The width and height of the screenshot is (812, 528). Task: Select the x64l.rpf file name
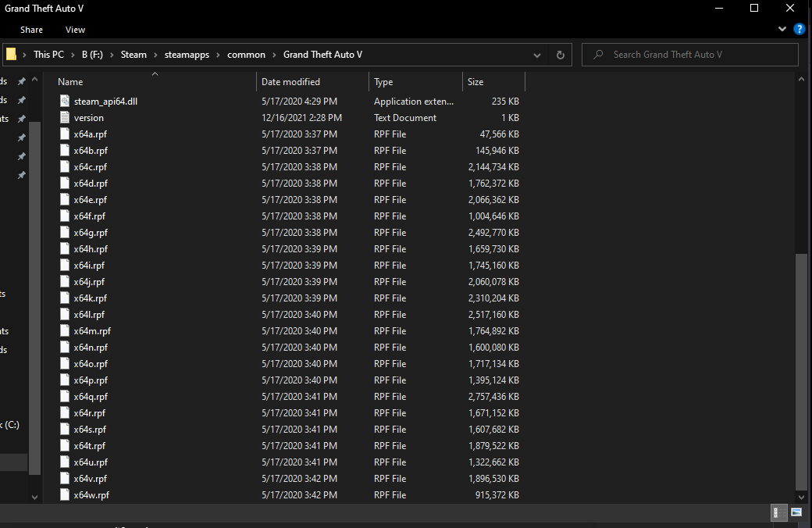tap(89, 315)
